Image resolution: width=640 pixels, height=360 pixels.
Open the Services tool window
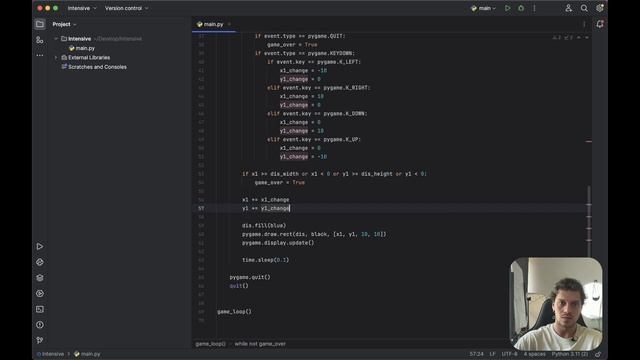[x=40, y=293]
